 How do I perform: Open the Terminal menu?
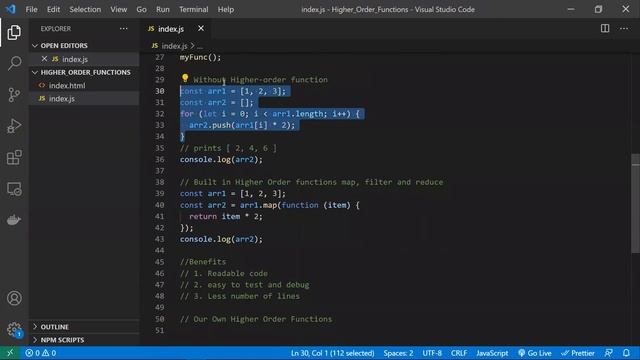click(193, 9)
